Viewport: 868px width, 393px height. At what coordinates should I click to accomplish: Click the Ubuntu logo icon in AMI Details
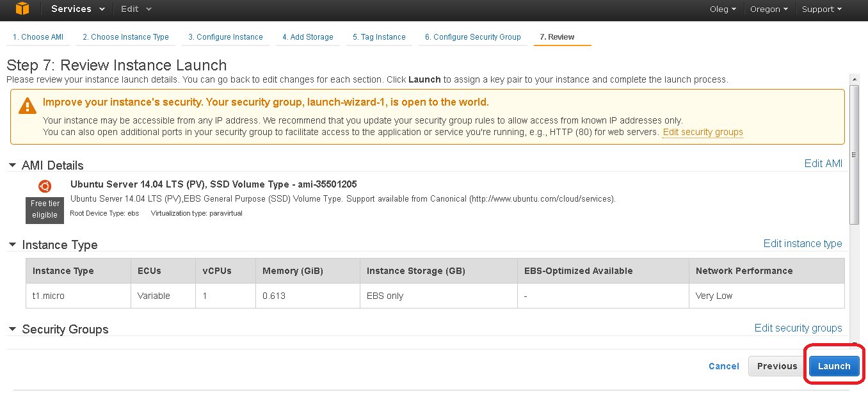pos(45,186)
